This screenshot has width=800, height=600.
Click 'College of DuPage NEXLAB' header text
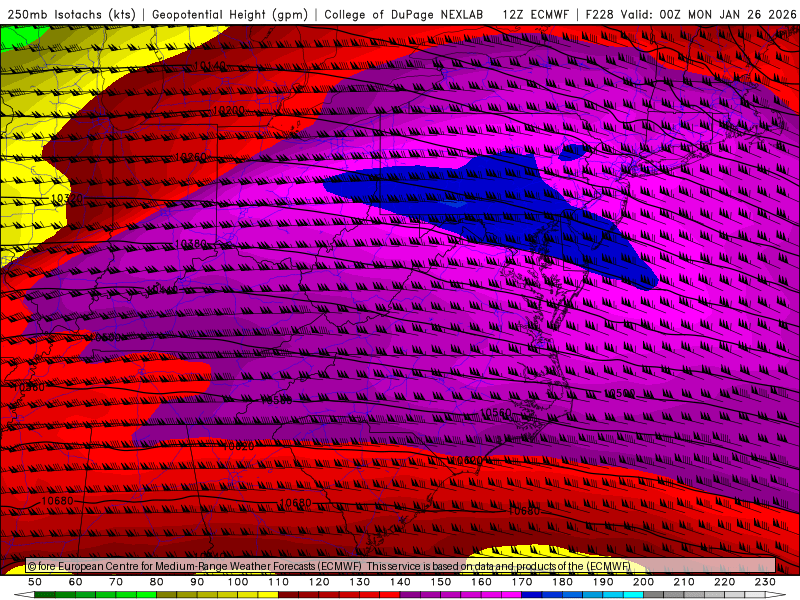click(x=404, y=14)
